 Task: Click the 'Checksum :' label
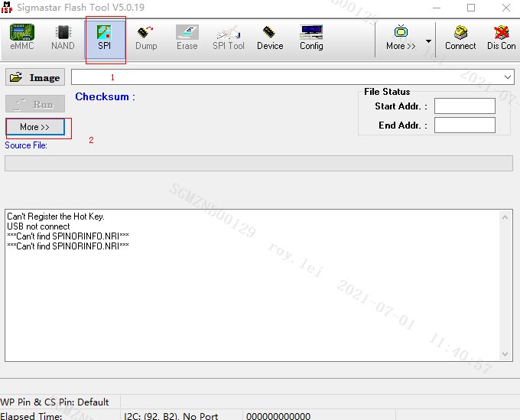click(x=105, y=96)
